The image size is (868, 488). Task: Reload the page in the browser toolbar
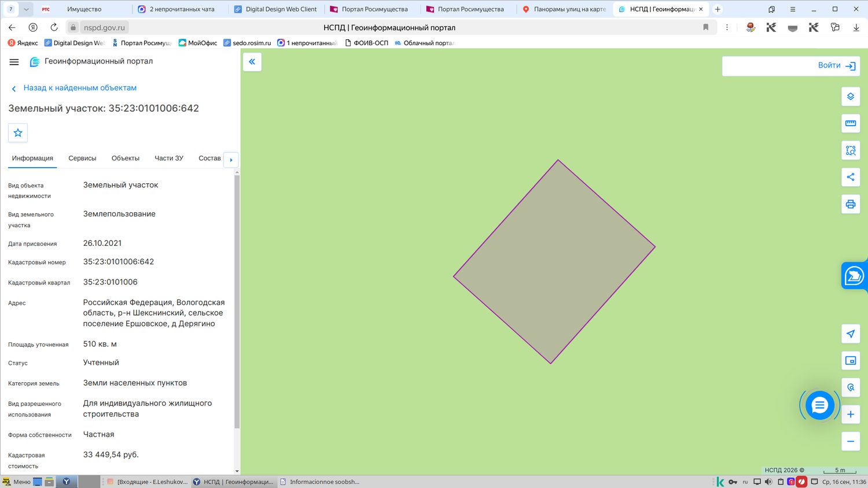[54, 27]
